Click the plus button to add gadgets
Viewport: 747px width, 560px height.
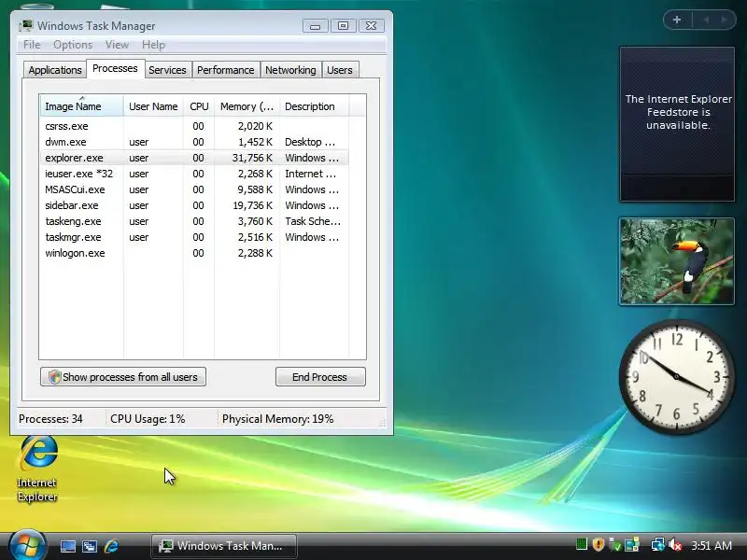tap(676, 20)
